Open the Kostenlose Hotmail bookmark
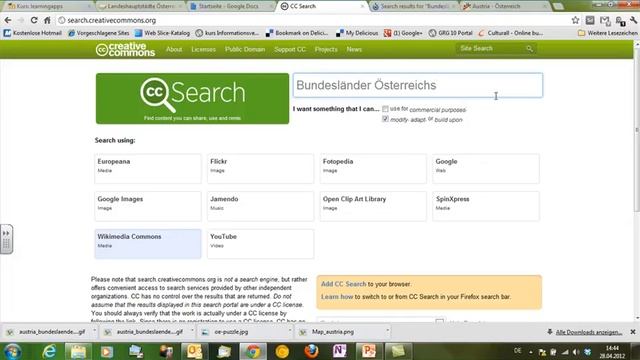640x360 pixels. 33,33
